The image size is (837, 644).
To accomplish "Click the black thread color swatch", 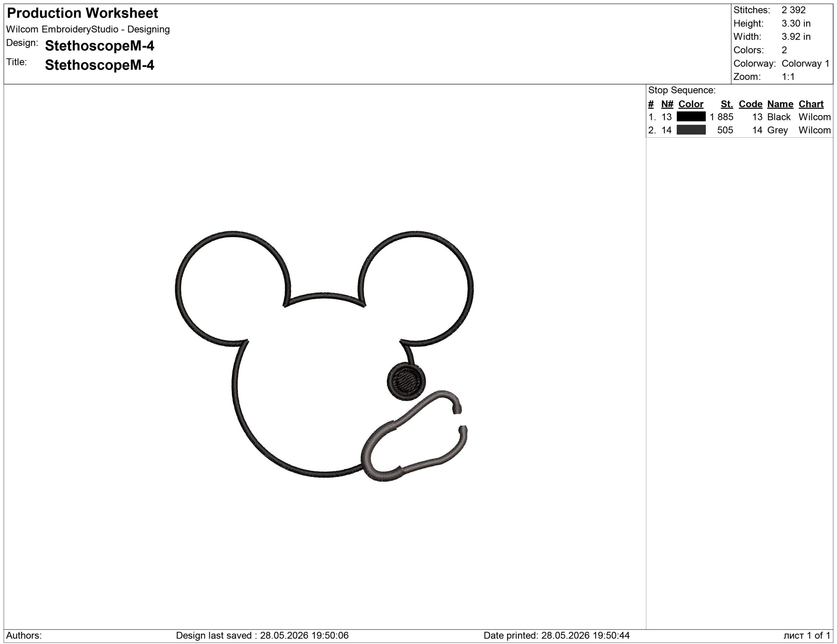I will click(691, 116).
